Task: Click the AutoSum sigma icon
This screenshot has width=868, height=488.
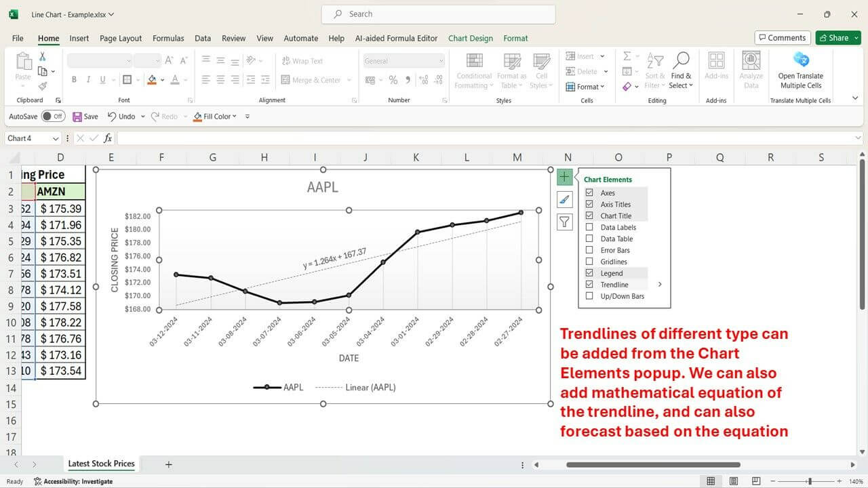Action: tap(627, 56)
